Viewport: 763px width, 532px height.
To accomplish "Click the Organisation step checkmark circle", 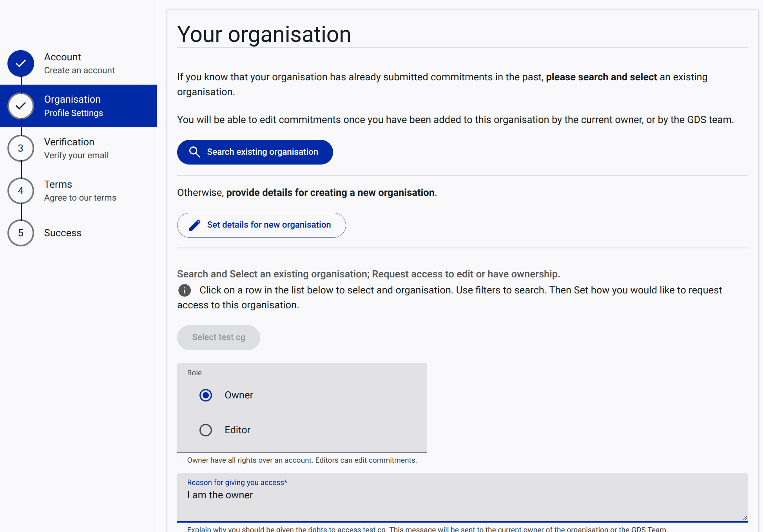I will [x=21, y=106].
